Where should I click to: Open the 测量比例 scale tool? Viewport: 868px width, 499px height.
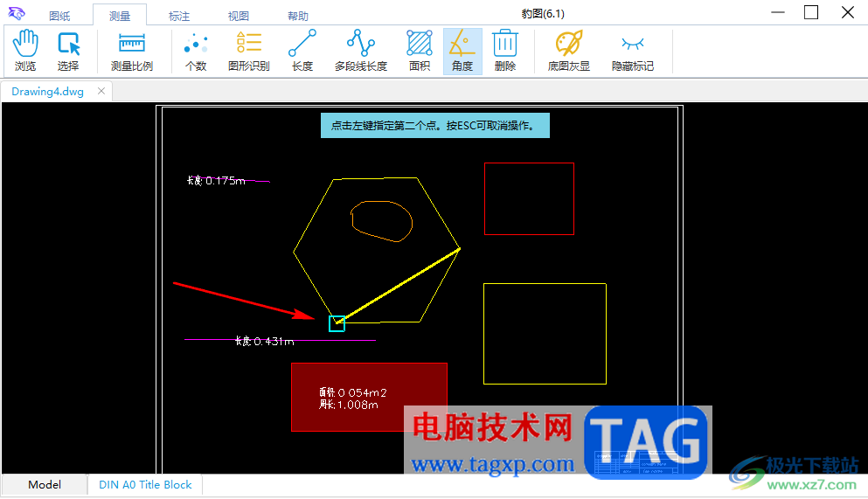click(x=132, y=51)
